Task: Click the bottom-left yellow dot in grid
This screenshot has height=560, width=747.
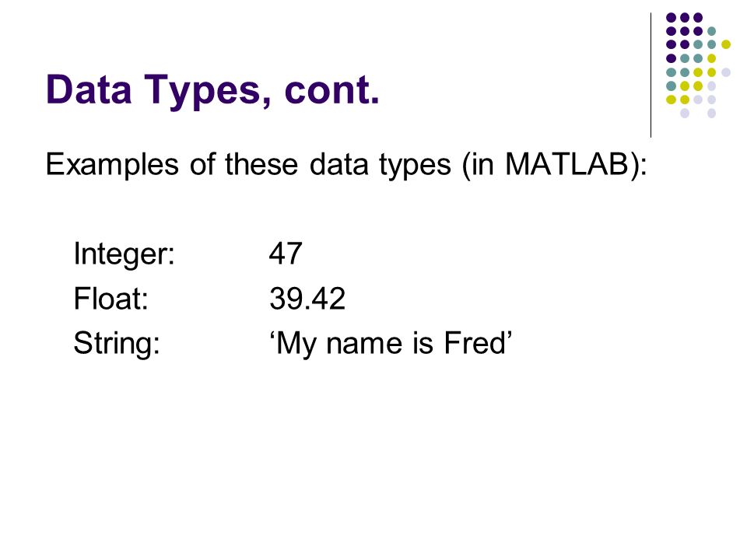Action: [672, 100]
